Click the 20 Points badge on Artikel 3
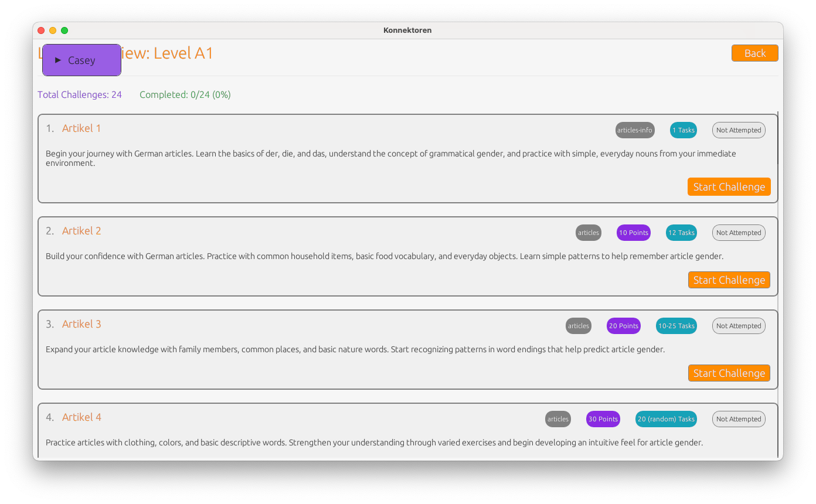816x504 pixels. point(624,326)
